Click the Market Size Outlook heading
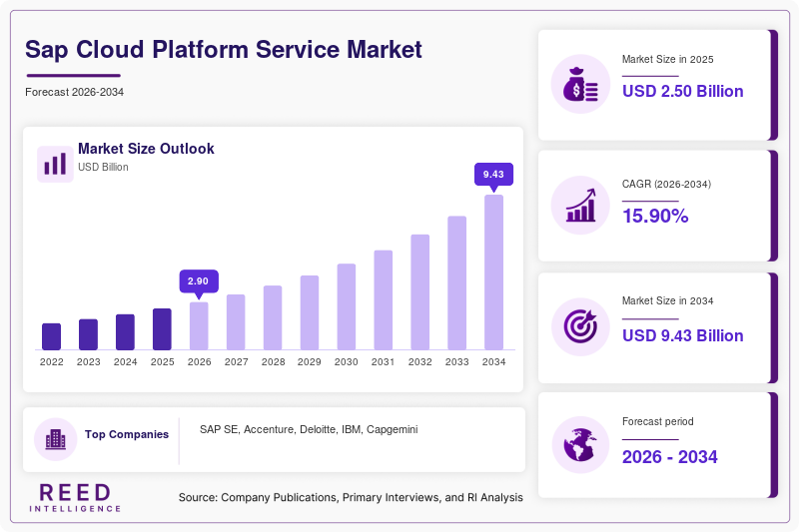The width and height of the screenshot is (799, 532). 146,149
